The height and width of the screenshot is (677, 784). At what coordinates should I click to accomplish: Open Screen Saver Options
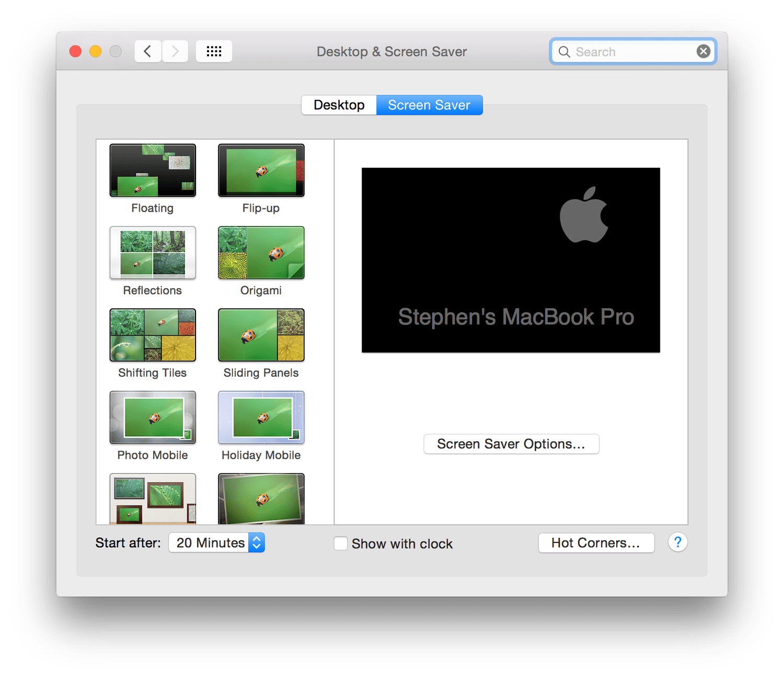click(x=511, y=444)
